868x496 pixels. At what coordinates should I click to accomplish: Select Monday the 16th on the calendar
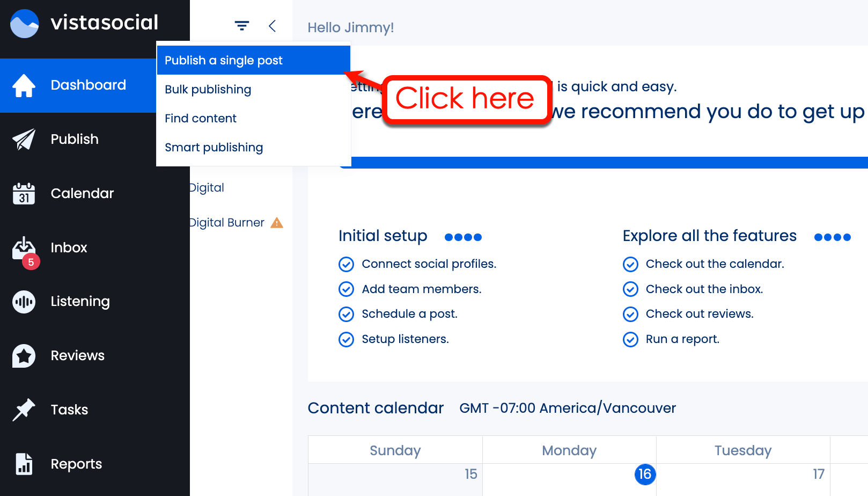645,475
